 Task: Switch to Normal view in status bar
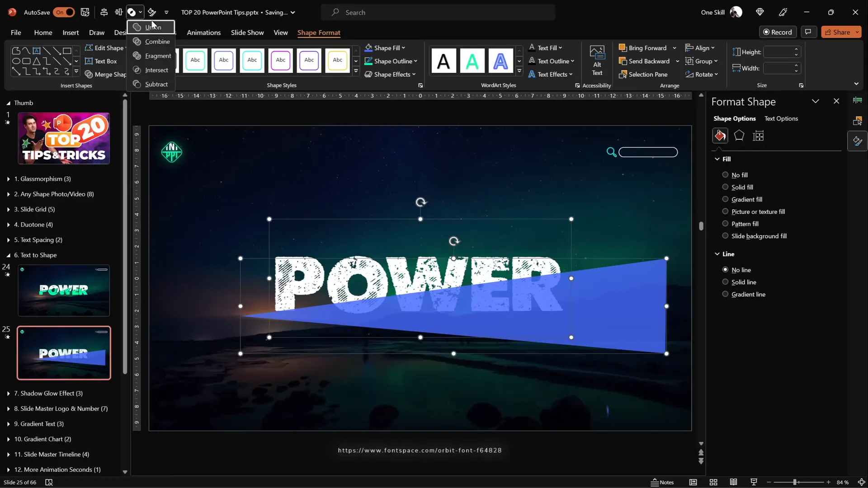pos(693,482)
